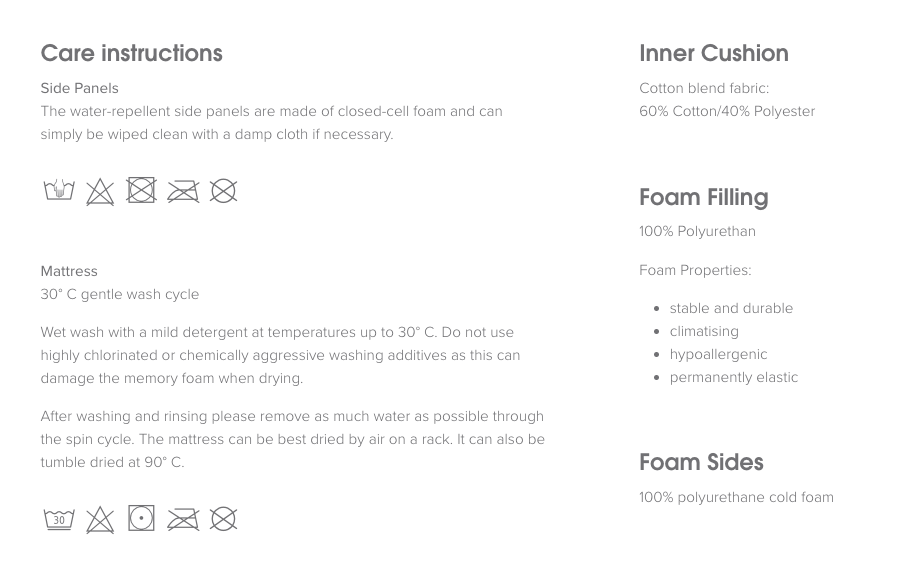
Task: Click the Foam Filling heading
Action: pos(703,197)
